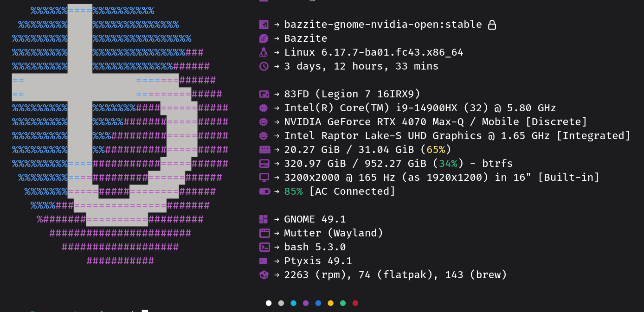Click the gray Bazzite ASCII logo art
644x312 pixels.
click(x=104, y=115)
